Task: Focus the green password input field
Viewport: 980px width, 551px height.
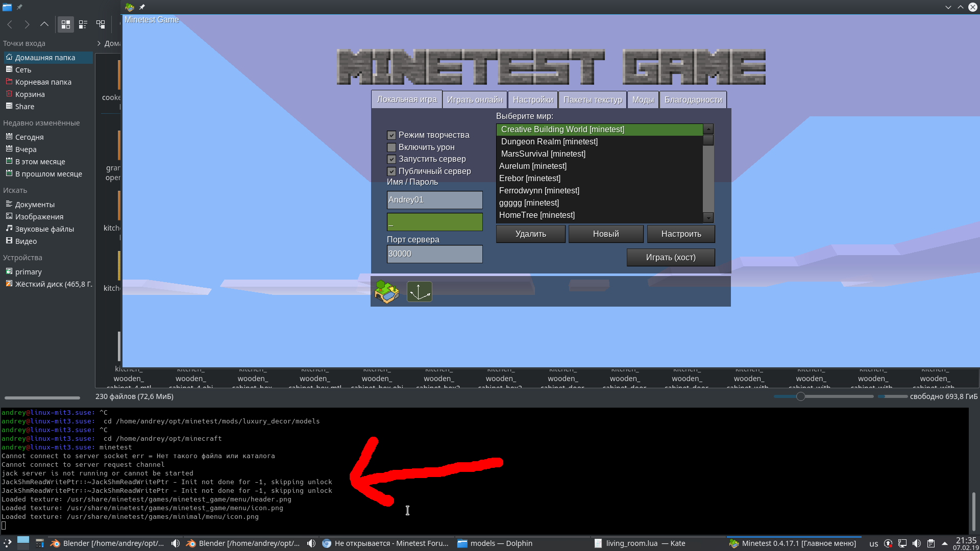Action: (x=435, y=222)
